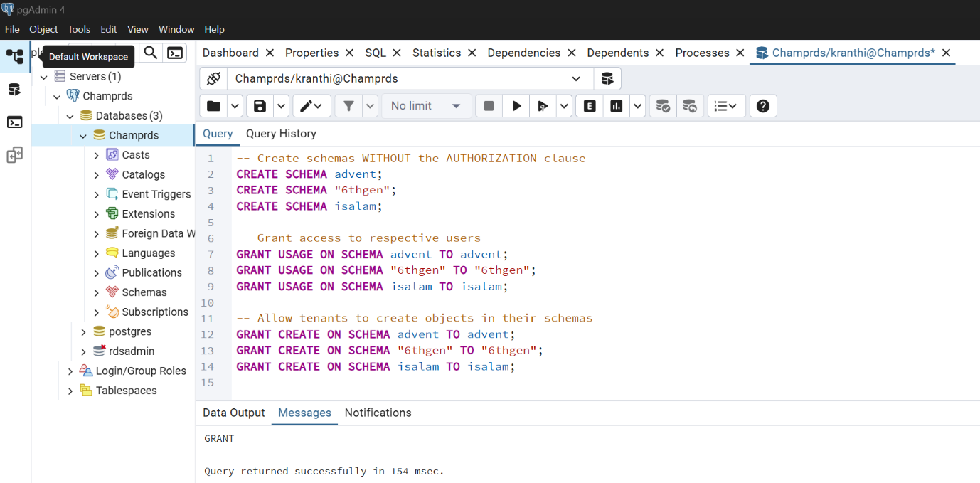
Task: Execute the query with play button
Action: coord(516,106)
